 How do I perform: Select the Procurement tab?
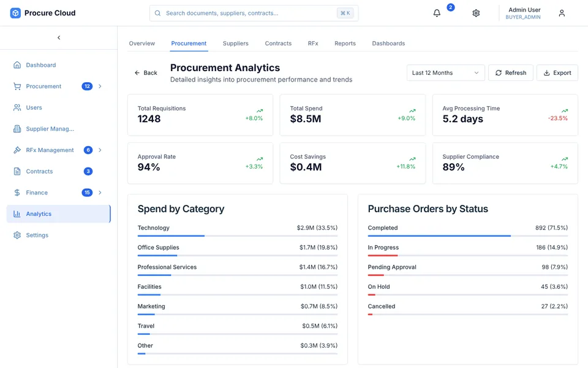pos(189,44)
